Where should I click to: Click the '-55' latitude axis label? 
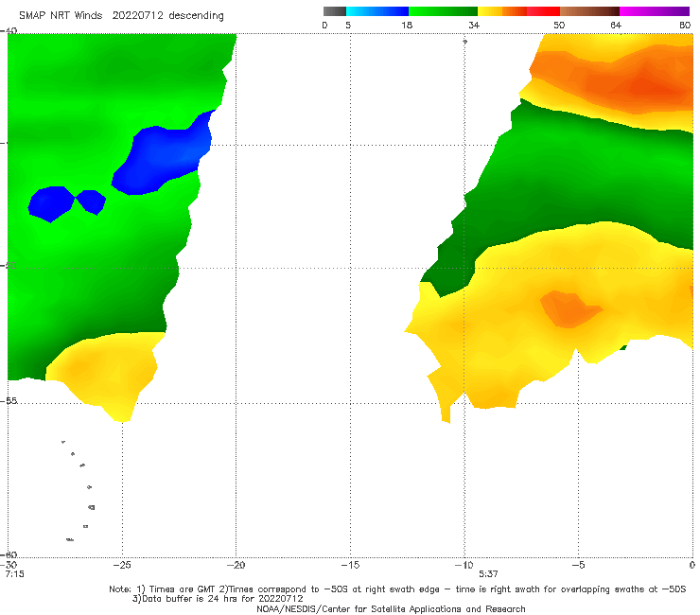click(9, 401)
